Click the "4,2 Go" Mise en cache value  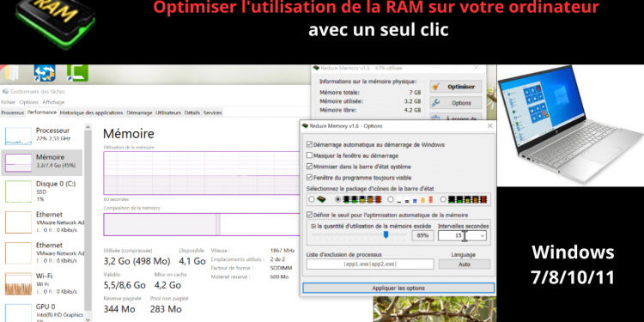click(x=167, y=285)
